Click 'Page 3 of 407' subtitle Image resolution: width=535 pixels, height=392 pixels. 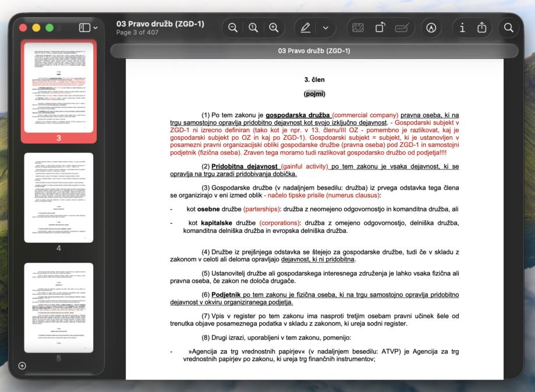[137, 33]
